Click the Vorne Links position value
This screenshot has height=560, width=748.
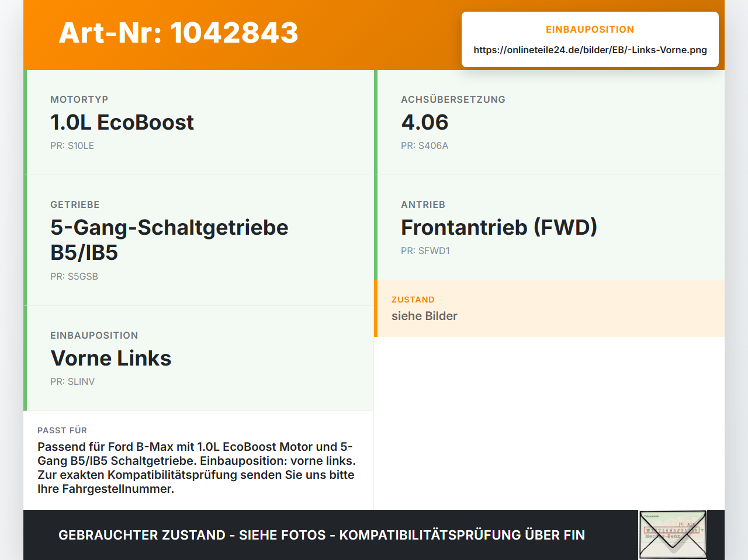click(111, 358)
